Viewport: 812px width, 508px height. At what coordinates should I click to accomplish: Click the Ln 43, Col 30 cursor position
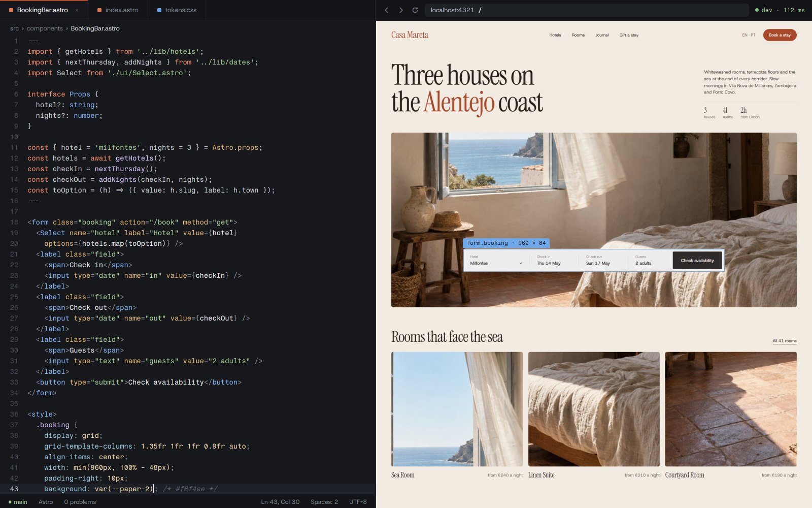280,502
